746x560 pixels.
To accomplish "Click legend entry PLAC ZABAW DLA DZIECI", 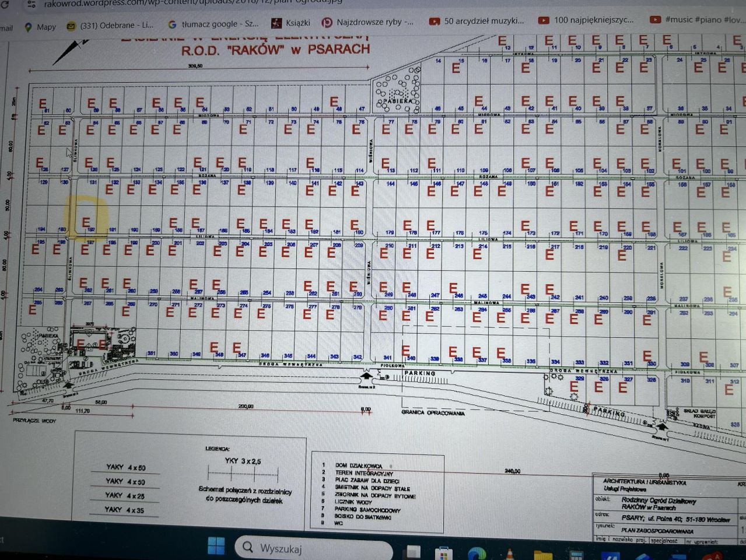I will [367, 481].
